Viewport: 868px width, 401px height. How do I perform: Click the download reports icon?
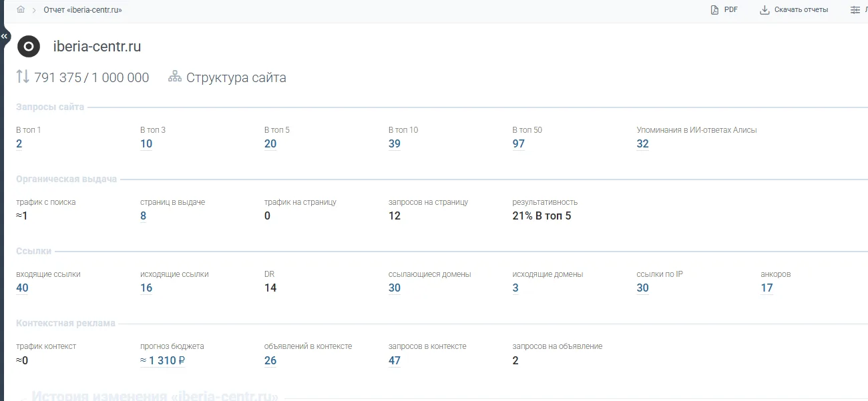(765, 10)
